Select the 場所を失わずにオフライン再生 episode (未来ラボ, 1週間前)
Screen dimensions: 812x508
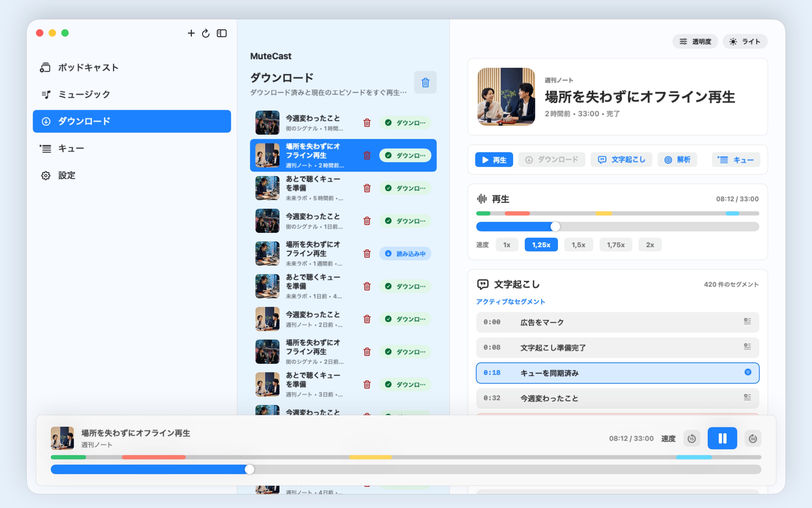click(343, 253)
